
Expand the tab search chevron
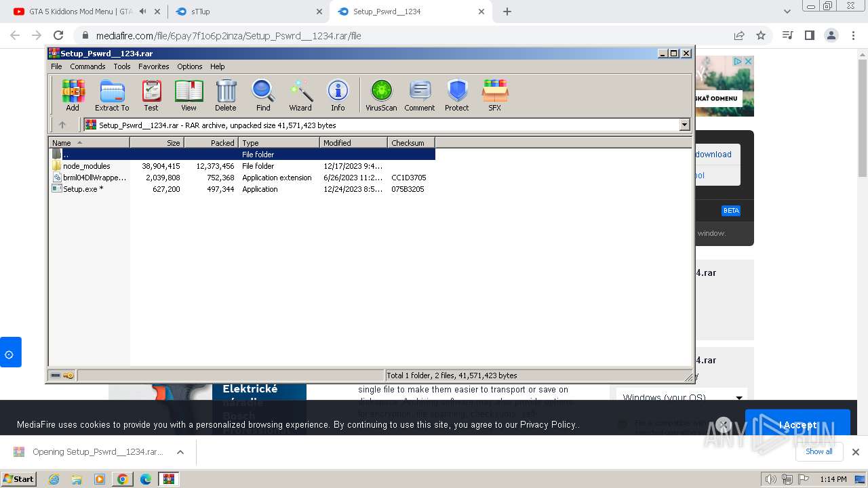coord(787,12)
